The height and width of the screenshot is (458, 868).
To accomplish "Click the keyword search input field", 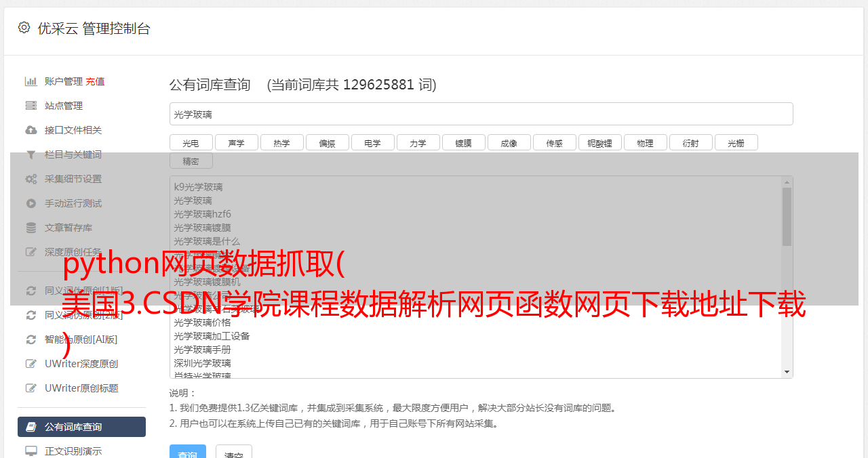I will pos(481,114).
